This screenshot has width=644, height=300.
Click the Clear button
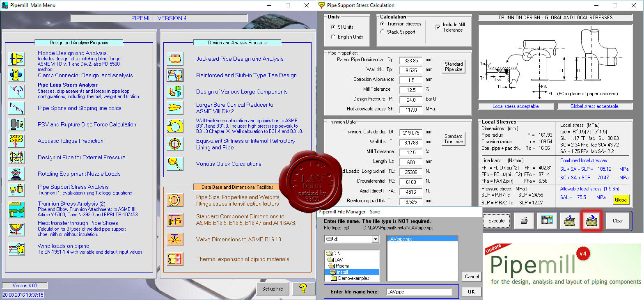(618, 221)
